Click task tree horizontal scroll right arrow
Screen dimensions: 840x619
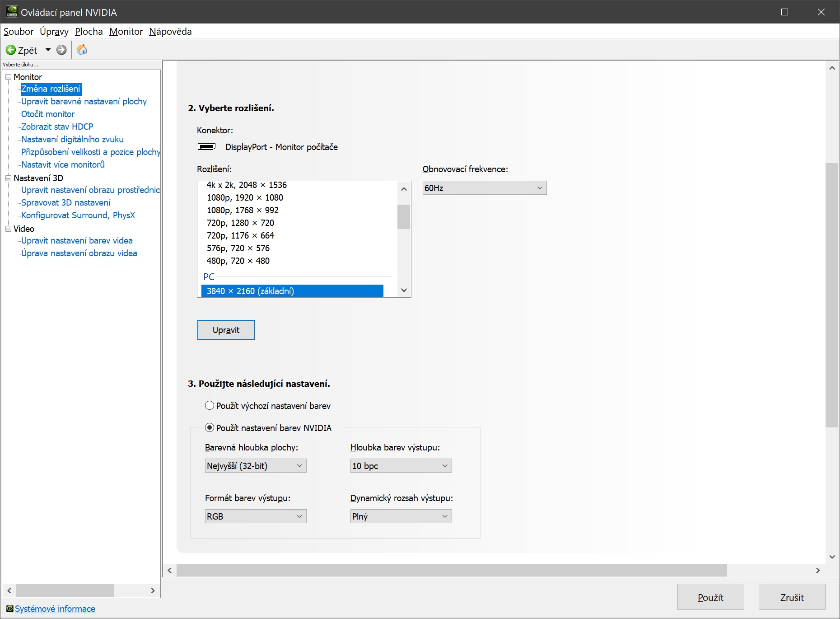[x=153, y=591]
